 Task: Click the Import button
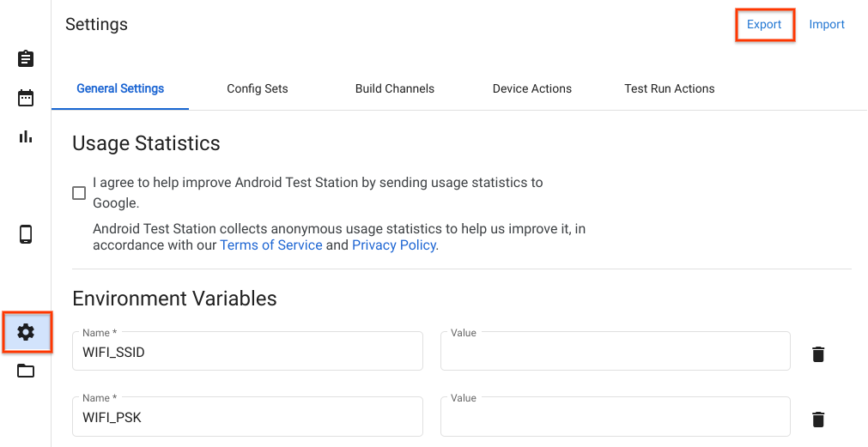[x=827, y=24]
